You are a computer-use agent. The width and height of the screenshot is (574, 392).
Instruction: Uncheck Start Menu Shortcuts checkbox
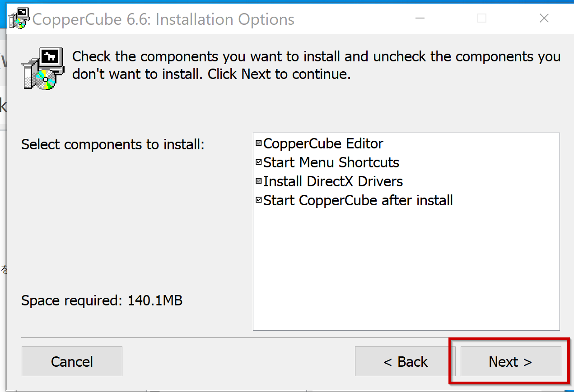259,162
